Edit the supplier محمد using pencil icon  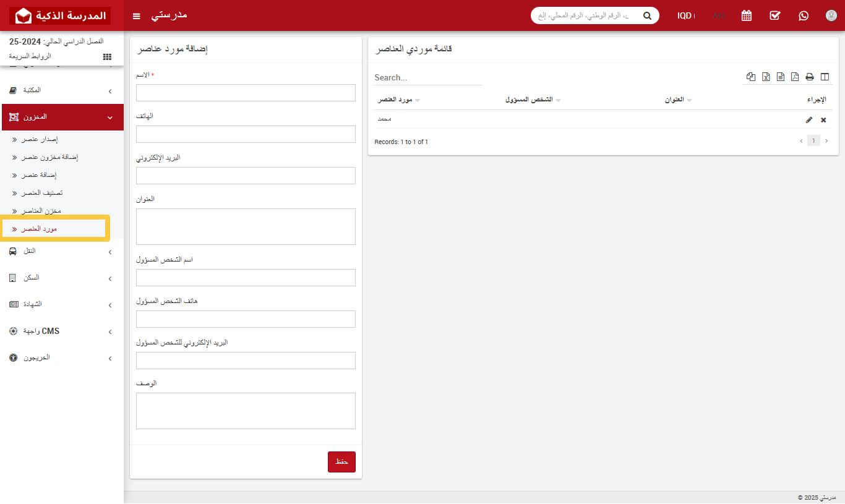[809, 119]
